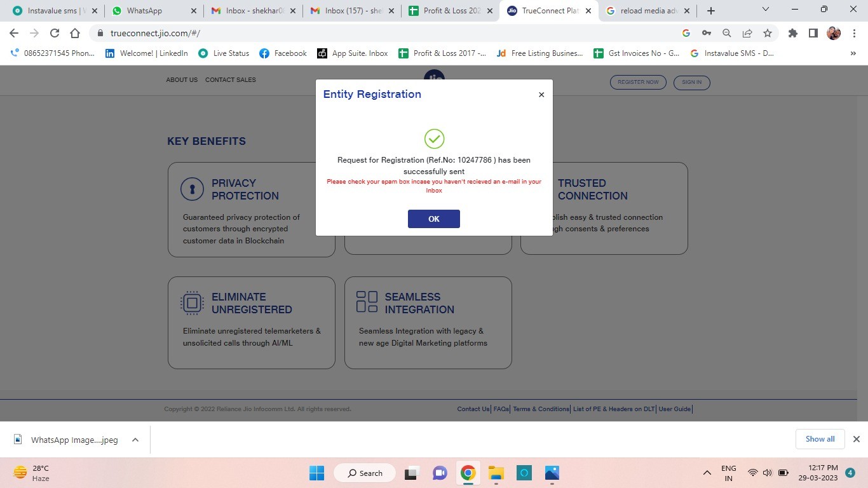Open downloaded WhatsApp Image jpeg file

pyautogui.click(x=67, y=440)
